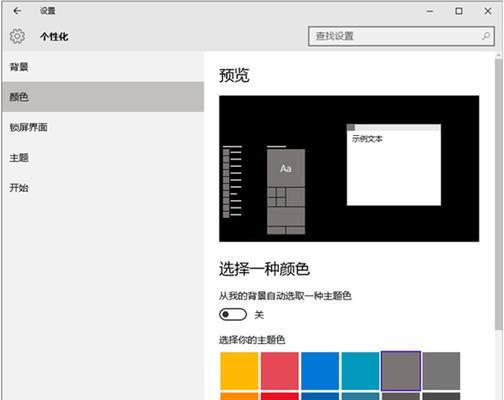Click the 选择你的主题色 label
Screen dimensions: 504x400
[252, 340]
